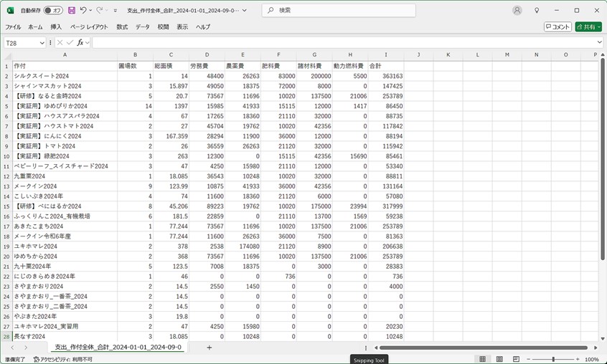This screenshot has width=607, height=364.
Task: Click Page Break Preview view icon
Action: 516,359
